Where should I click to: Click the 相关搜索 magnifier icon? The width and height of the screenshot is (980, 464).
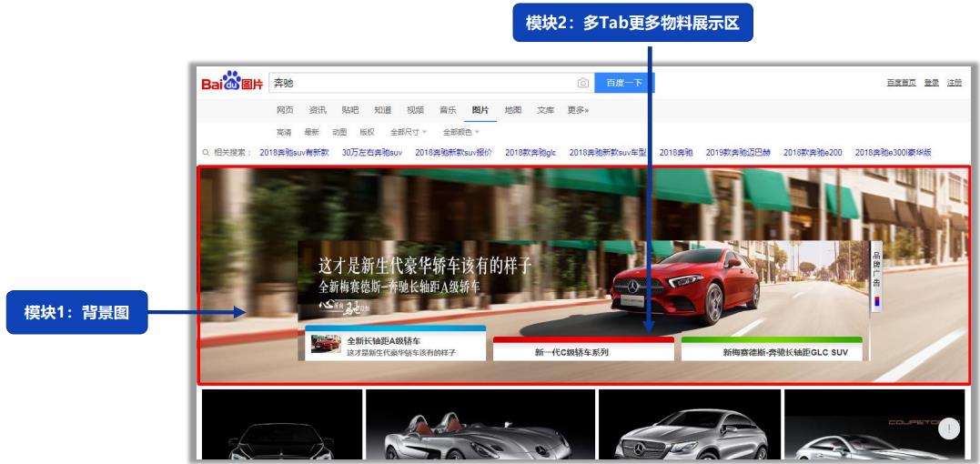(206, 152)
